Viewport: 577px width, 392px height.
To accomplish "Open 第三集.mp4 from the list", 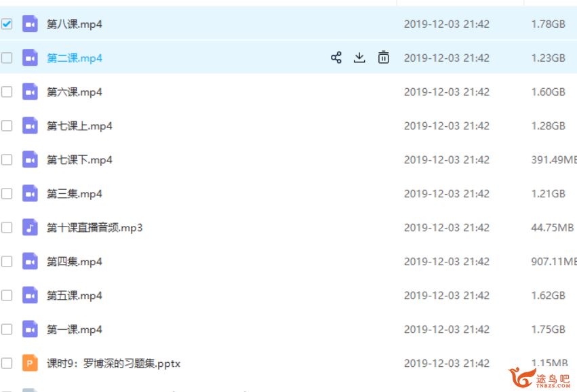I will pos(75,193).
